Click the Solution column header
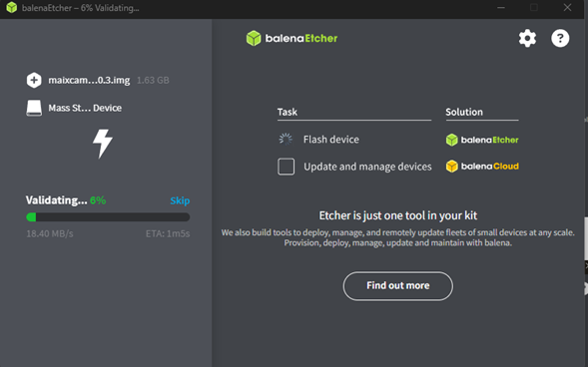This screenshot has width=588, height=367. click(464, 112)
